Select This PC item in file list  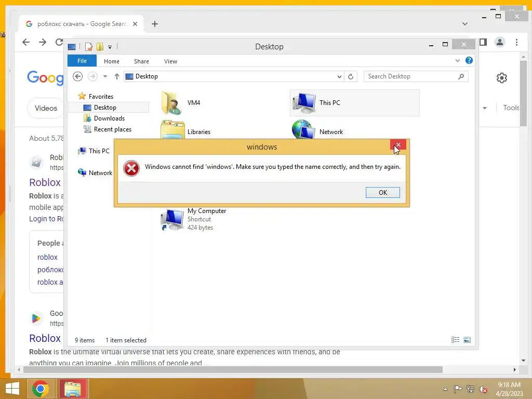point(354,103)
